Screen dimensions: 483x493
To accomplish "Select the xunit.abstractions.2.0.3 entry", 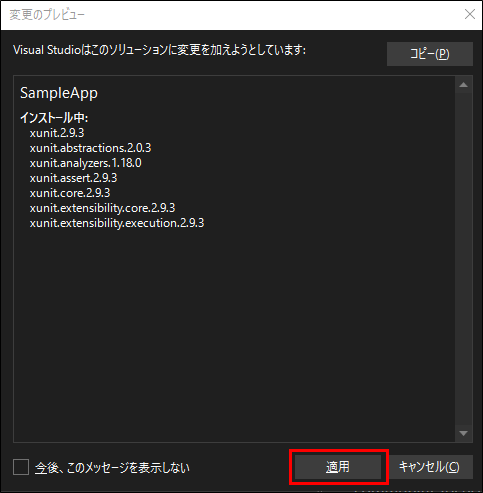I will click(x=90, y=148).
